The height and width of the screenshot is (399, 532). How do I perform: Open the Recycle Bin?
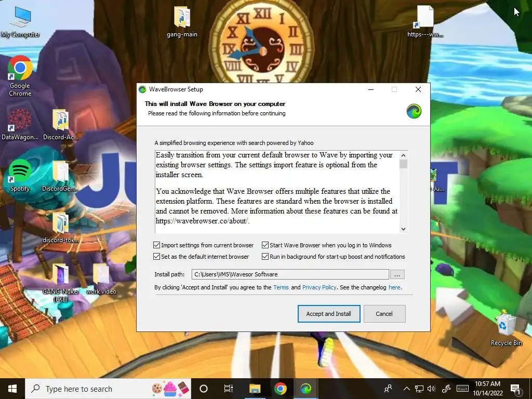coord(506,328)
